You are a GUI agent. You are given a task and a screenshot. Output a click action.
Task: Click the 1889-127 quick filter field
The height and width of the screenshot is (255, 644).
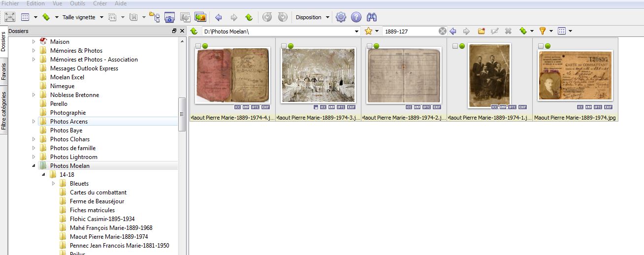[410, 31]
